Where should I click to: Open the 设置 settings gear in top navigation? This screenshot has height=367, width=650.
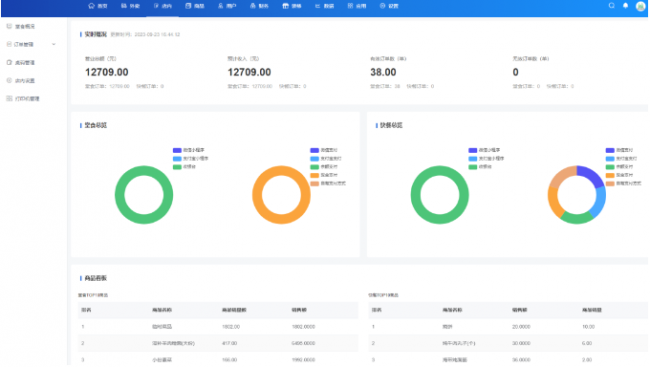click(x=383, y=6)
